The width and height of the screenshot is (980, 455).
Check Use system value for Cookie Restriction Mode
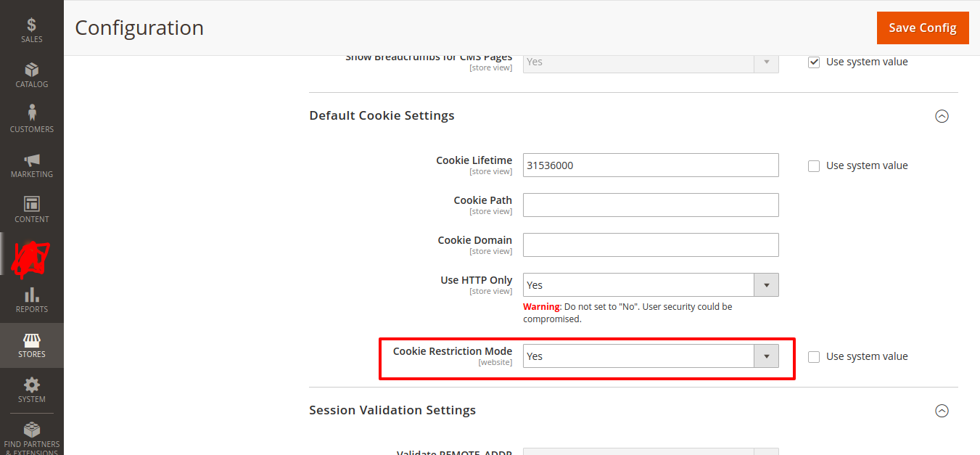(x=813, y=356)
